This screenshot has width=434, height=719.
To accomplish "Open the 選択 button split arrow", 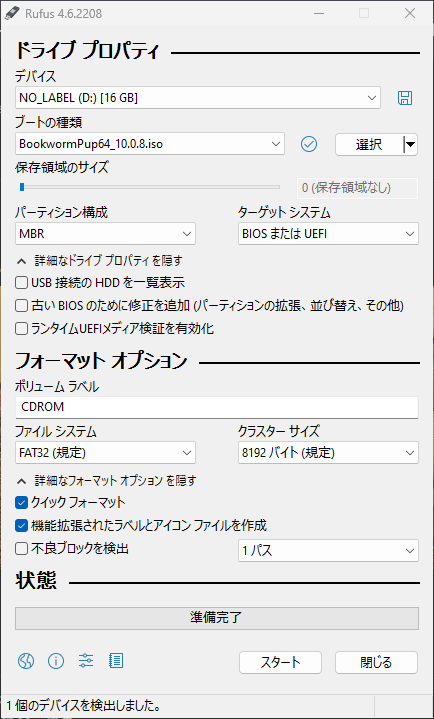I will click(411, 144).
